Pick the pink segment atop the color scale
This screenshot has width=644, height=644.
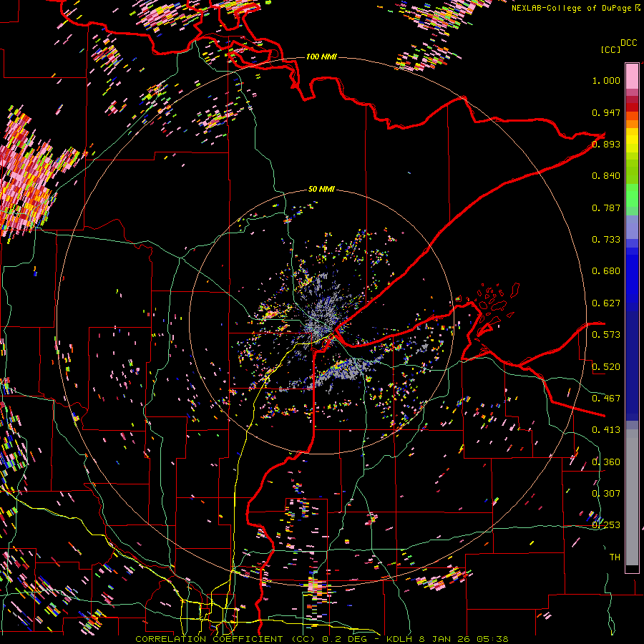pos(632,76)
